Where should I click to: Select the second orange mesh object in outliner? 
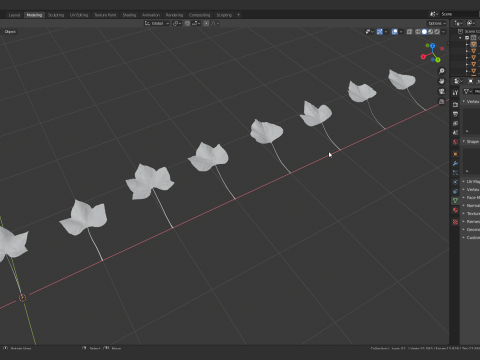pos(473,51)
